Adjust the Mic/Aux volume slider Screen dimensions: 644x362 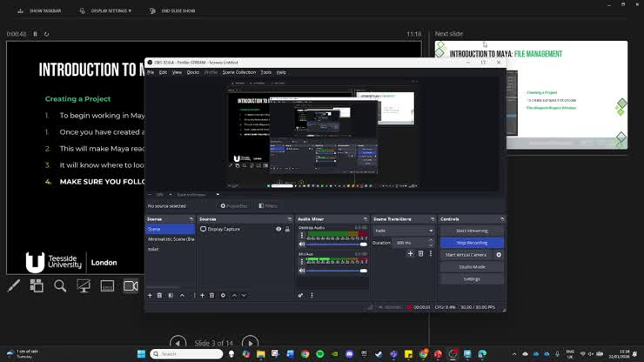click(x=337, y=271)
